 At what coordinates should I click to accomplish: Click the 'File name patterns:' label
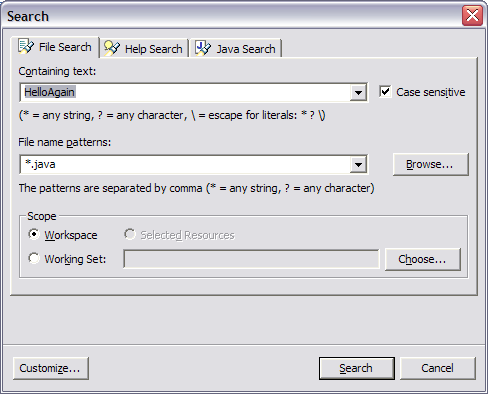pyautogui.click(x=65, y=142)
